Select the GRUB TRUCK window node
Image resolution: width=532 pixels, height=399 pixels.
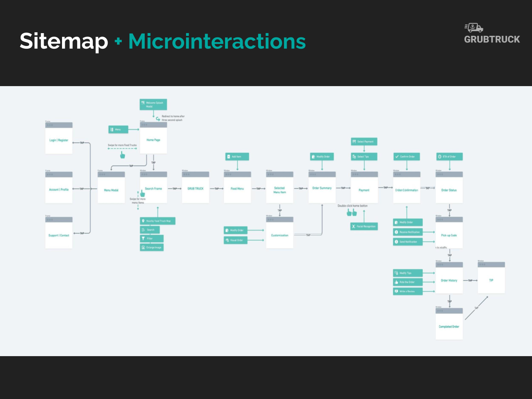point(195,187)
